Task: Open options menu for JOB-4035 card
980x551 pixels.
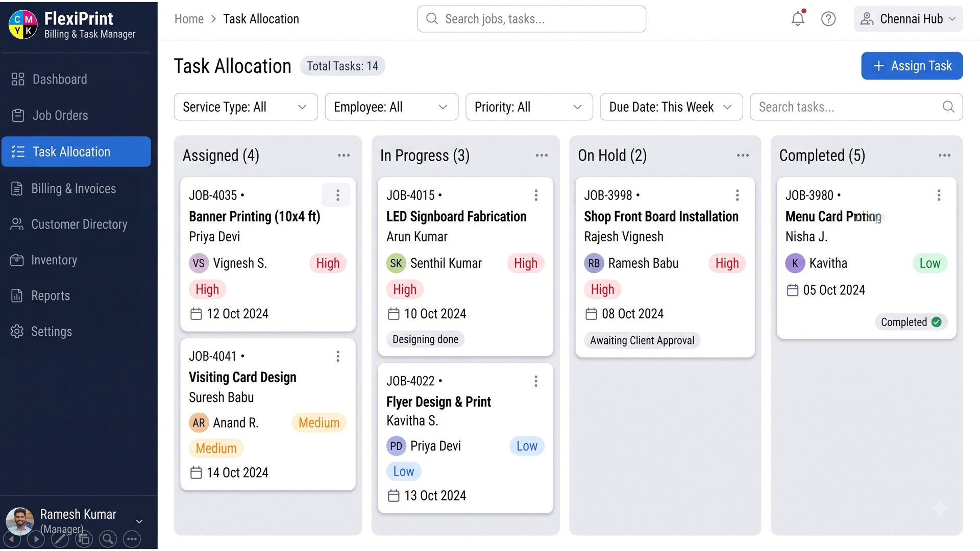Action: click(x=337, y=195)
